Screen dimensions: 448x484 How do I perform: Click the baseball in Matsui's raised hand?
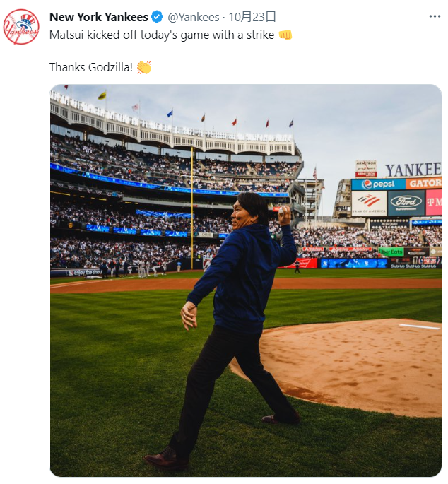tap(281, 211)
